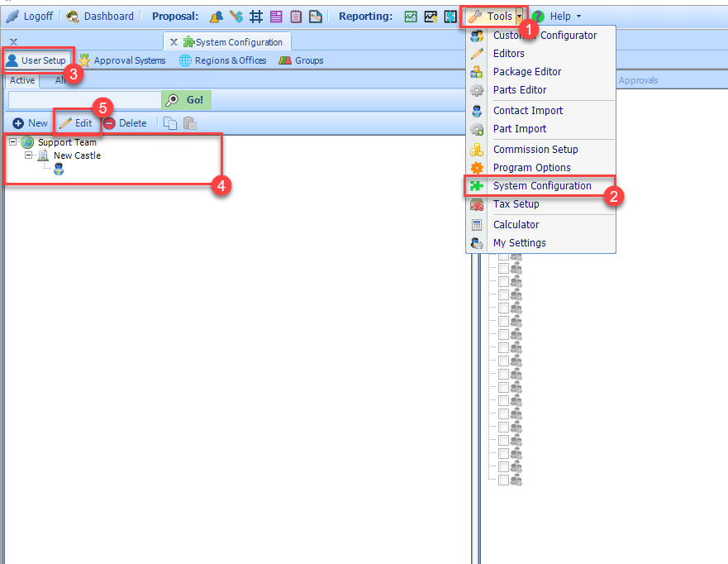Click the New Castle building icon
This screenshot has width=728, height=564.
click(43, 155)
